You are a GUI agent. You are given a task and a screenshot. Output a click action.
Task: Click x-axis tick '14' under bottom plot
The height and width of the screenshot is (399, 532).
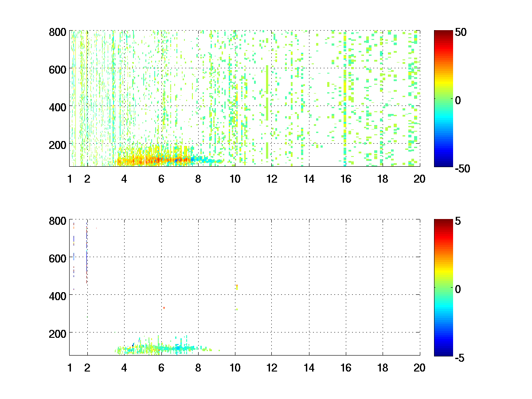[309, 367]
